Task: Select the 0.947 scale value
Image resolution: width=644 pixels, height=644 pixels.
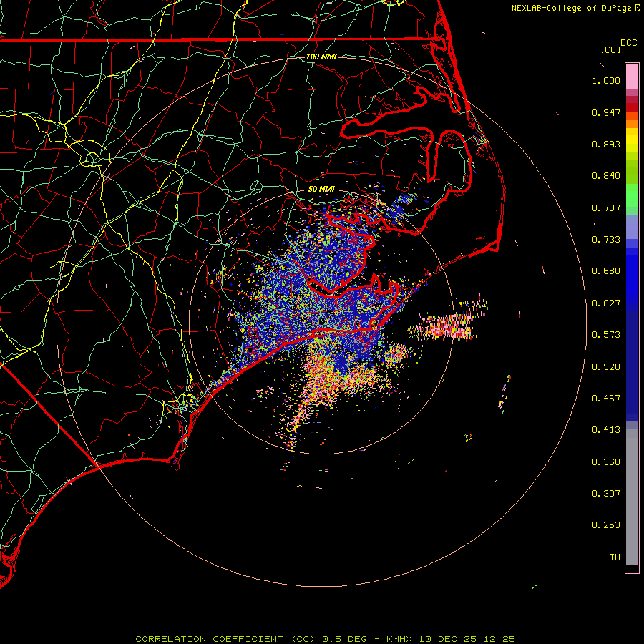Action: 606,112
